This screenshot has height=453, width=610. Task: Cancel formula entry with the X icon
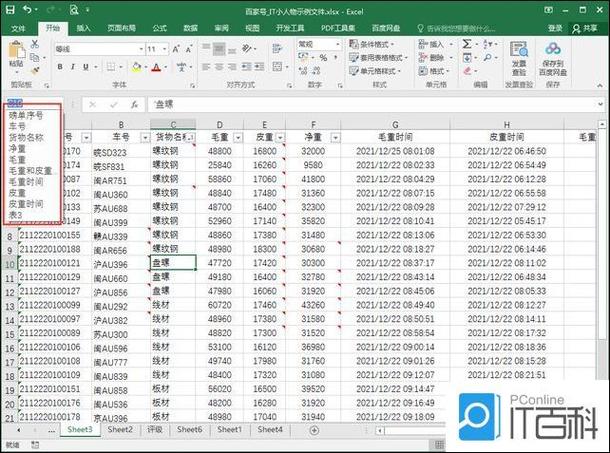coord(93,104)
